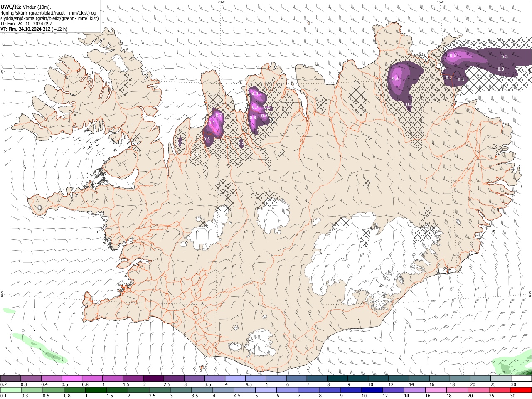Pick the darkest purple swatch after 2 in snow scale

153,378
